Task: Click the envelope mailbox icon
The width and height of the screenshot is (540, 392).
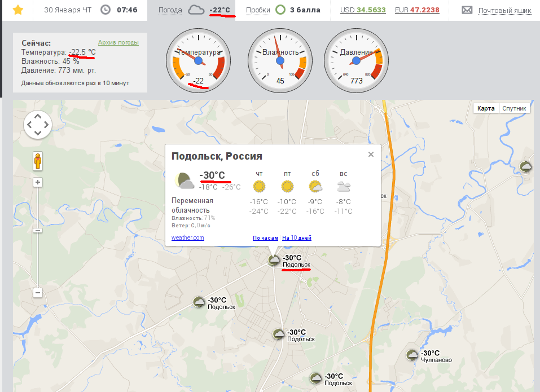Action: tap(467, 10)
